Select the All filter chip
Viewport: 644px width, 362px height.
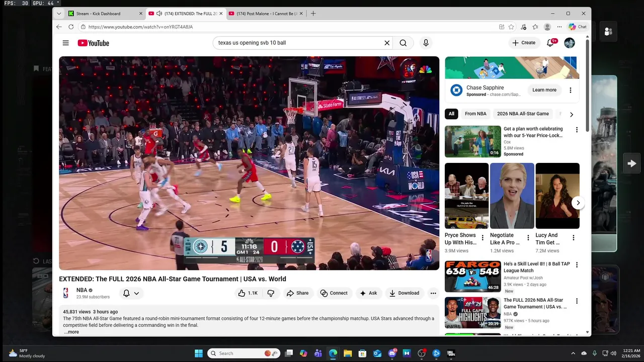tap(451, 114)
